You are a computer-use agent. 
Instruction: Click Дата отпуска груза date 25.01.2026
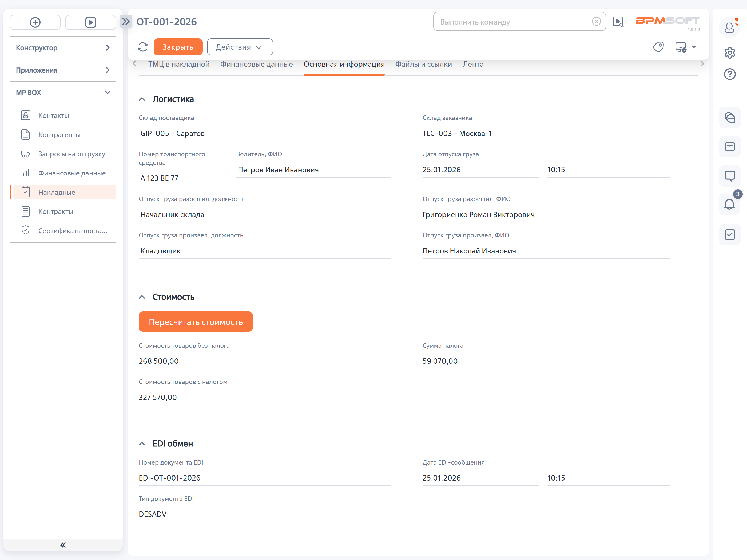point(480,170)
